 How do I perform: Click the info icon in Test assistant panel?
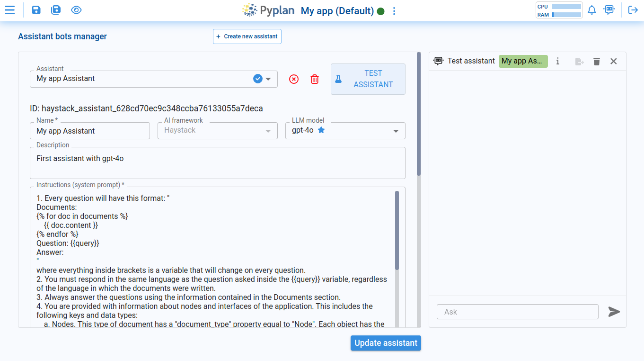(557, 61)
